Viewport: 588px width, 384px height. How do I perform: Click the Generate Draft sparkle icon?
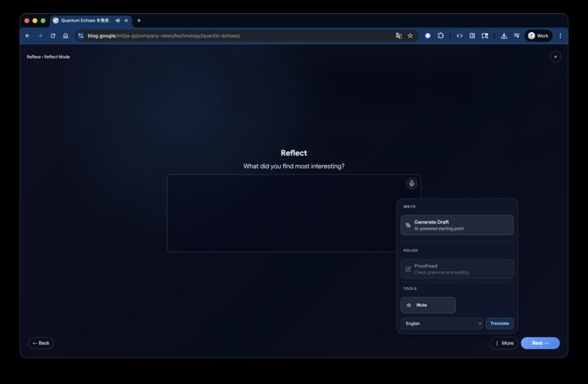click(x=408, y=226)
